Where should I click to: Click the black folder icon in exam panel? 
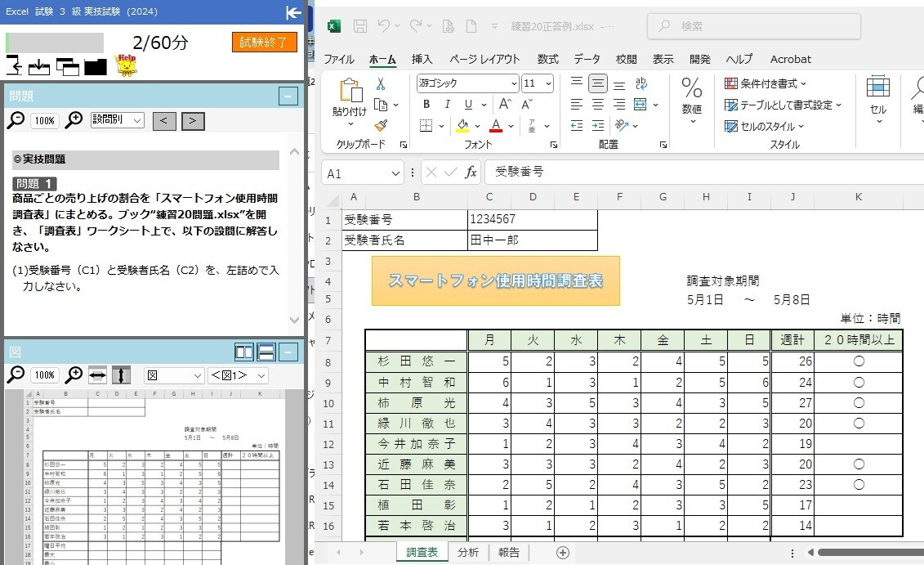click(x=96, y=67)
